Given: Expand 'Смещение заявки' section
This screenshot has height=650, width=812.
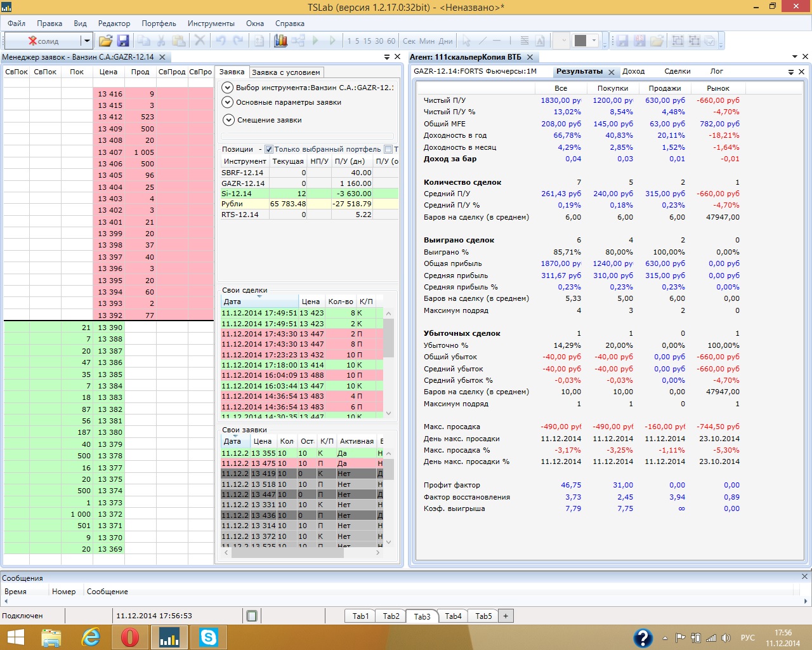Looking at the screenshot, I should point(227,120).
